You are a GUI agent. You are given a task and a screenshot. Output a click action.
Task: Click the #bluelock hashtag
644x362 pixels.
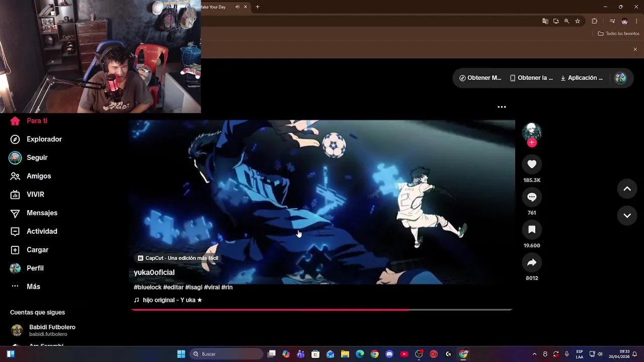147,288
